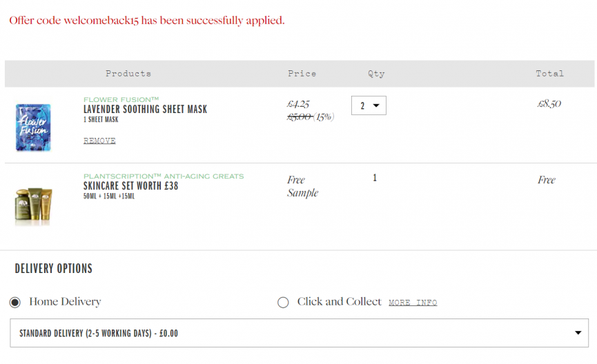The image size is (597, 364).
Task: Click the Products column header
Action: 128,73
